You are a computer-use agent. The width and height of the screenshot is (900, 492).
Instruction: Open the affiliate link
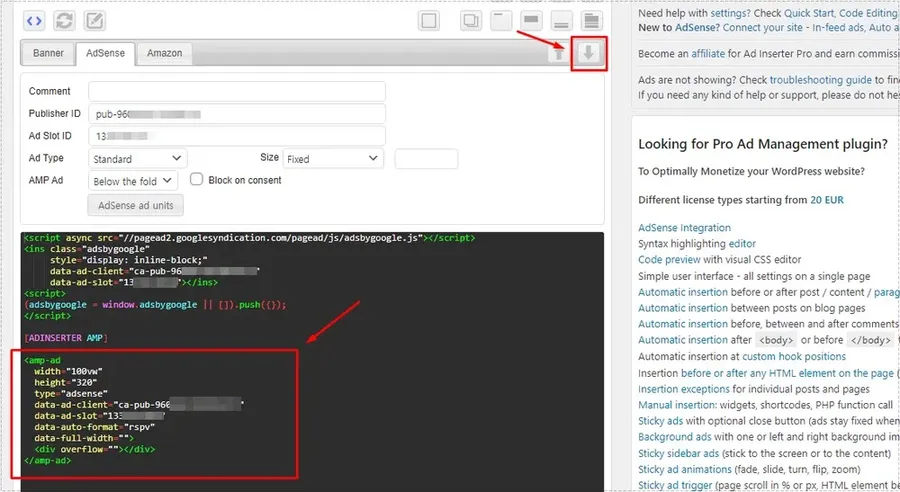click(x=708, y=53)
